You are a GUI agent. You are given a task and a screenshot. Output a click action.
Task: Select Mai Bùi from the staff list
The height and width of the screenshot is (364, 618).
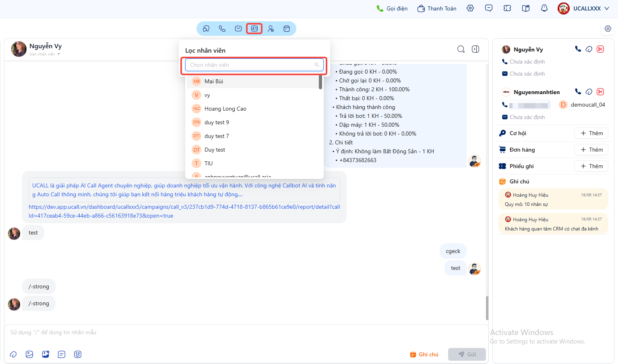click(x=253, y=81)
